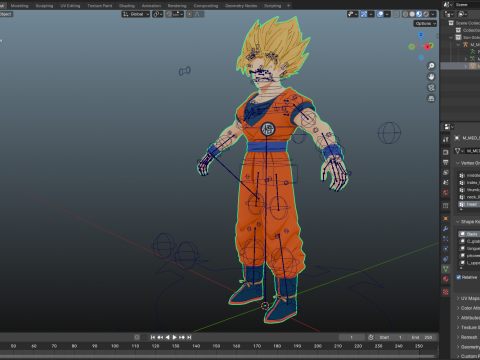Open the Texture Paint workspace tab
This screenshot has width=480, height=360.
(100, 6)
